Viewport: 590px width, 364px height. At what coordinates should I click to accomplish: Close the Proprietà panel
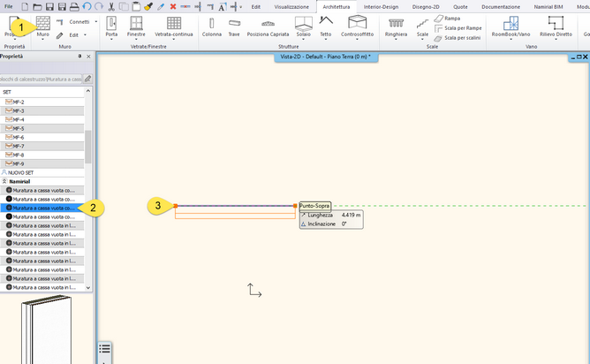point(89,57)
